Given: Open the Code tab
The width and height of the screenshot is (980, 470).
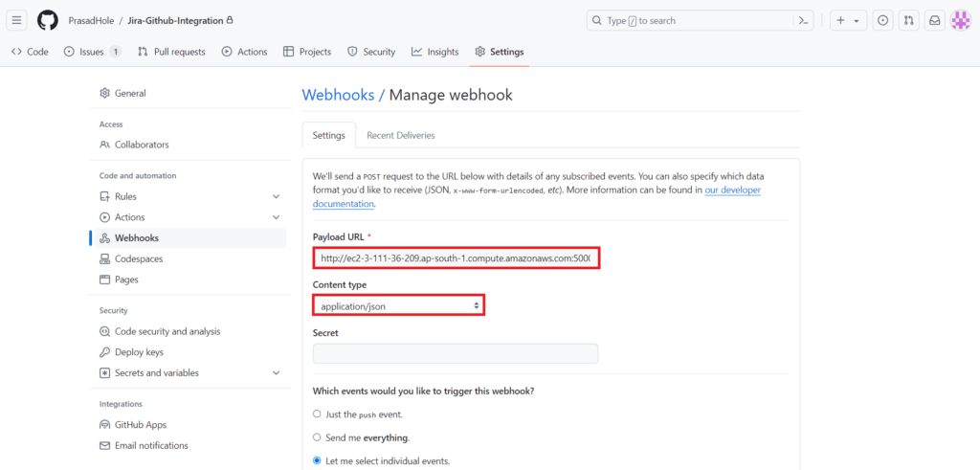Looking at the screenshot, I should click(30, 52).
